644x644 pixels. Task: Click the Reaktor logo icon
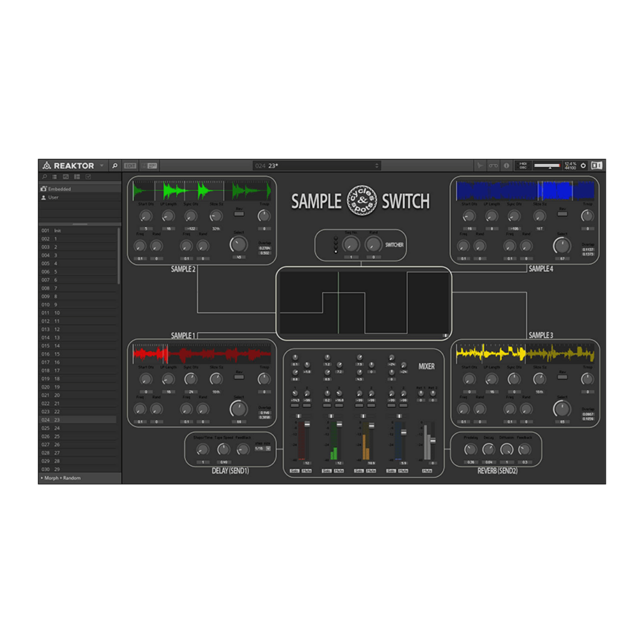tap(47, 166)
